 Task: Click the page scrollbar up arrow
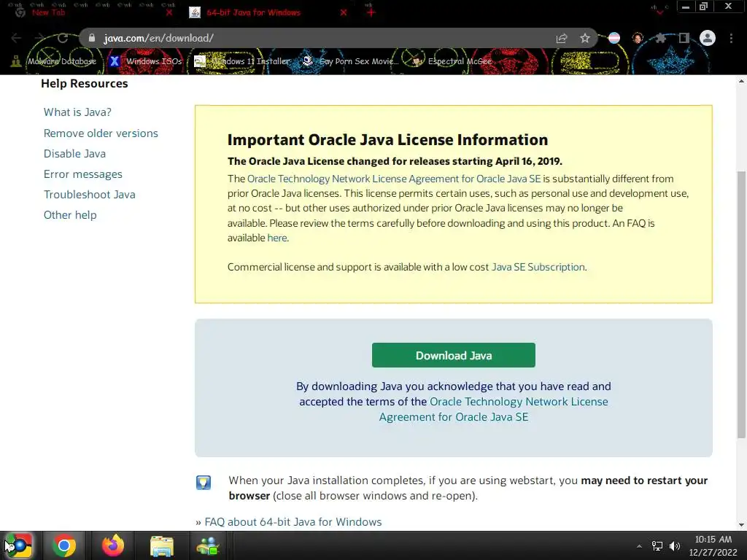741,82
